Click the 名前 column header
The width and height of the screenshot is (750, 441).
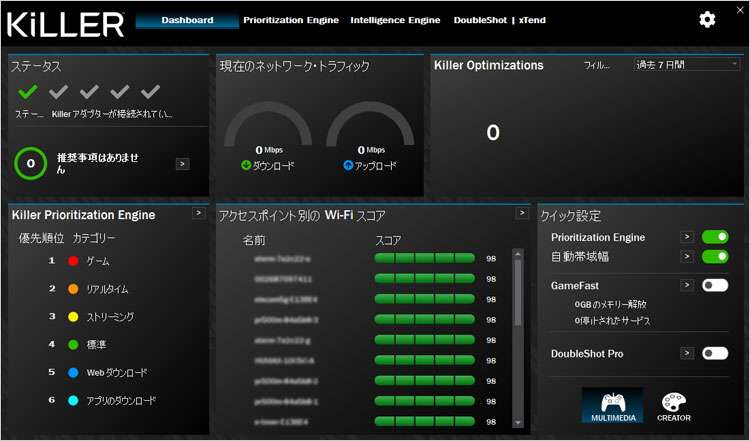click(x=254, y=240)
